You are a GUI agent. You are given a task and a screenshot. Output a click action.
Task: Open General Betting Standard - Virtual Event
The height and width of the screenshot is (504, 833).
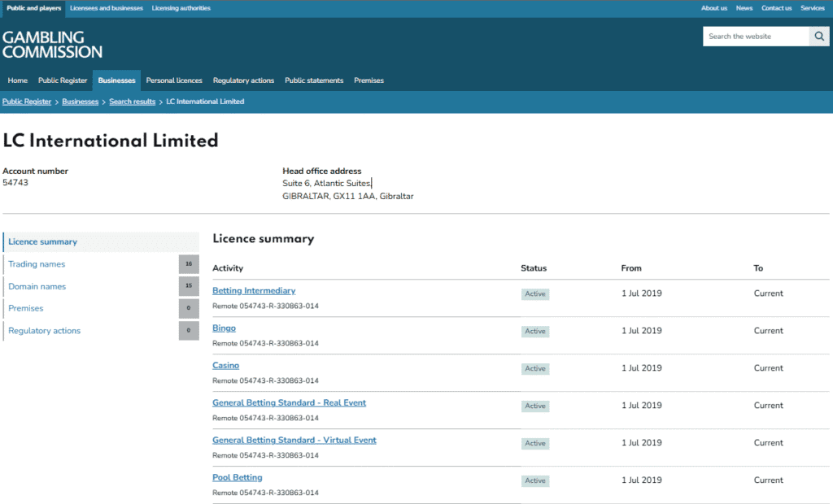[x=294, y=440]
